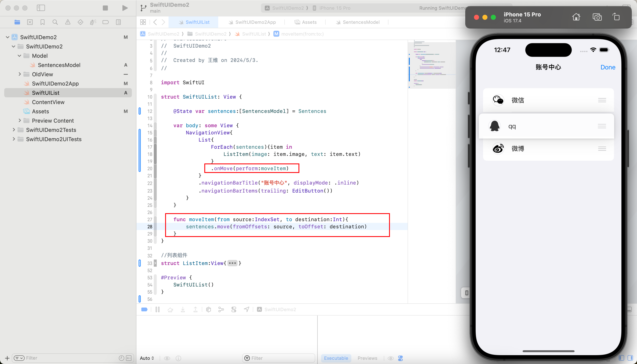Click reorder handle on 微信 row
The height and width of the screenshot is (364, 637).
(x=602, y=100)
